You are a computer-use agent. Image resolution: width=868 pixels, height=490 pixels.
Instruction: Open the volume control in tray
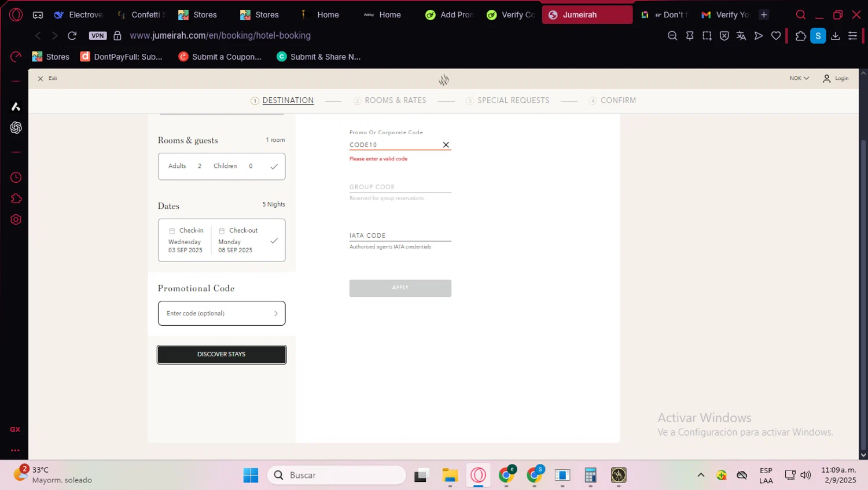[x=806, y=475]
